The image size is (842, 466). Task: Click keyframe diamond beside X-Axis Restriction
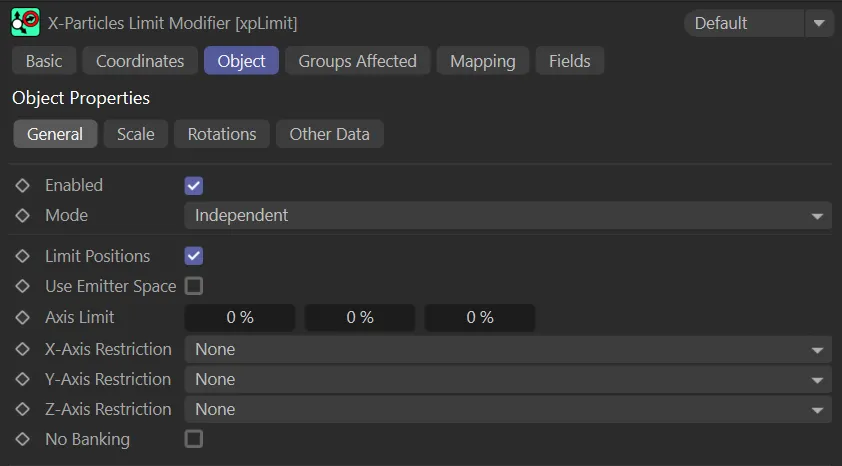point(23,350)
